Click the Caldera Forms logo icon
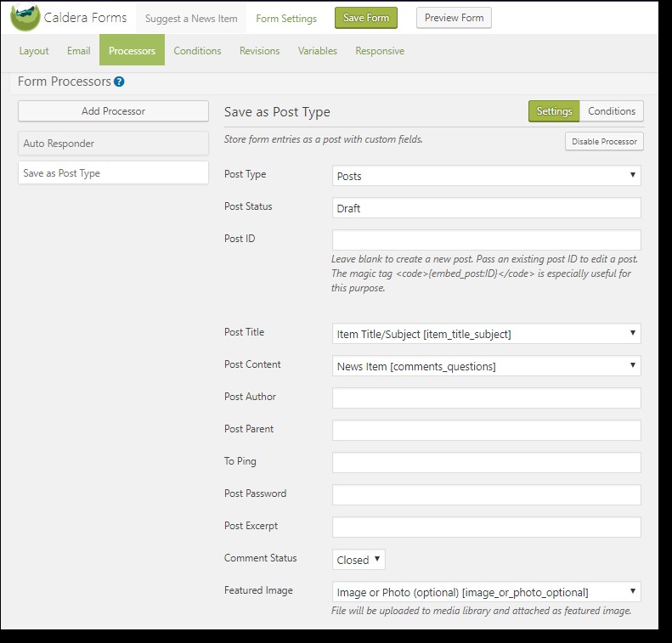 pos(25,18)
